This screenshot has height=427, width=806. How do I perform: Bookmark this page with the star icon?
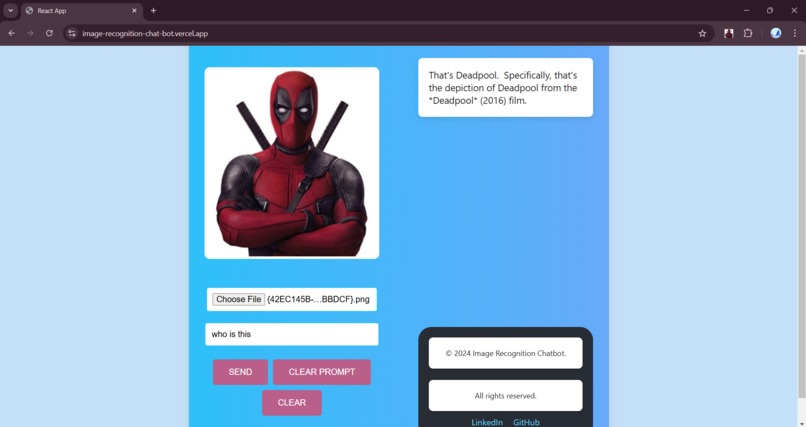click(x=702, y=33)
